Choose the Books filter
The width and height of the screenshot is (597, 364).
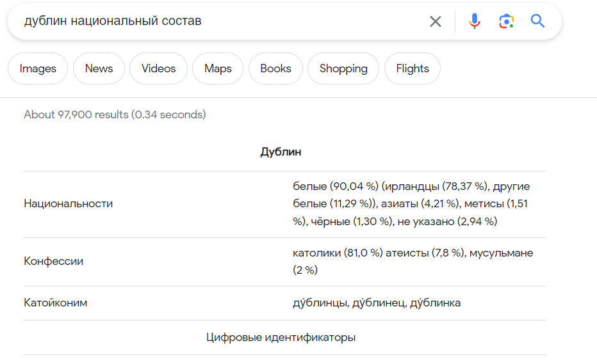(x=275, y=68)
